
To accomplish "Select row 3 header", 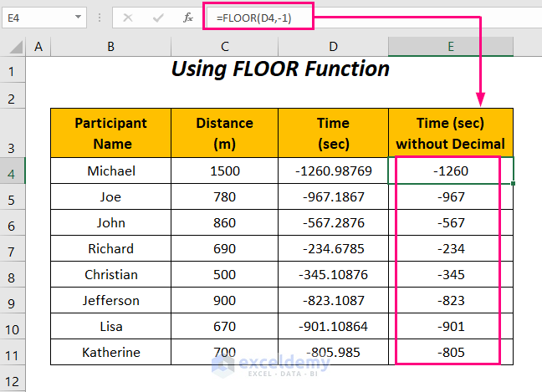I will (x=12, y=134).
